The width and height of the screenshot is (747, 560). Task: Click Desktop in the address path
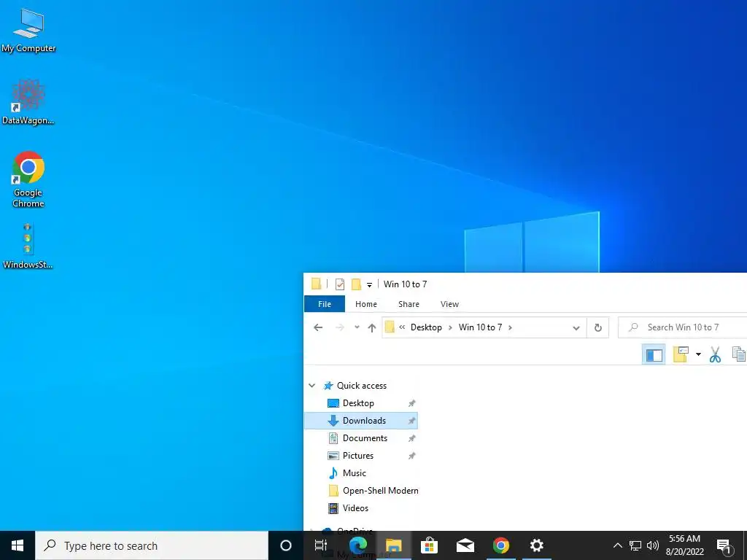point(426,327)
